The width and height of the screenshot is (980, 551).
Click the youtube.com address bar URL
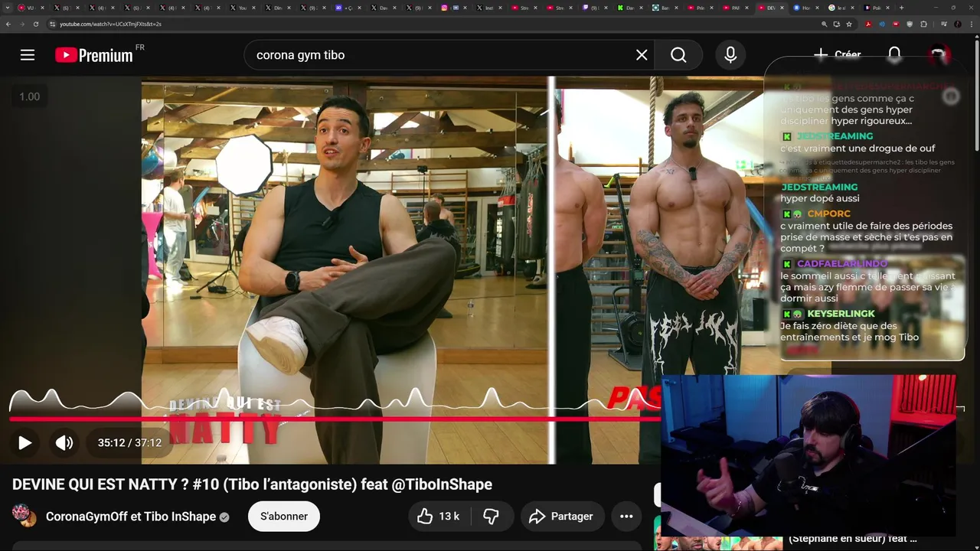tap(110, 24)
